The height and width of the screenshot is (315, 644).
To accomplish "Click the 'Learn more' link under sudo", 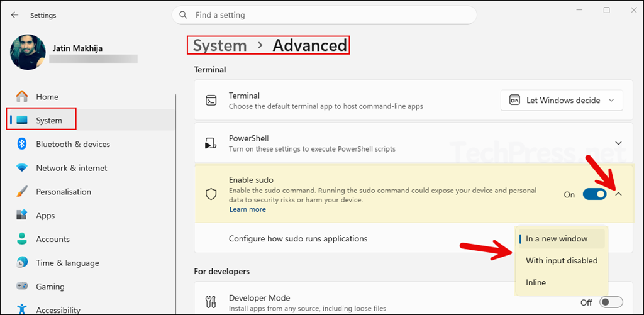I will pyautogui.click(x=247, y=209).
